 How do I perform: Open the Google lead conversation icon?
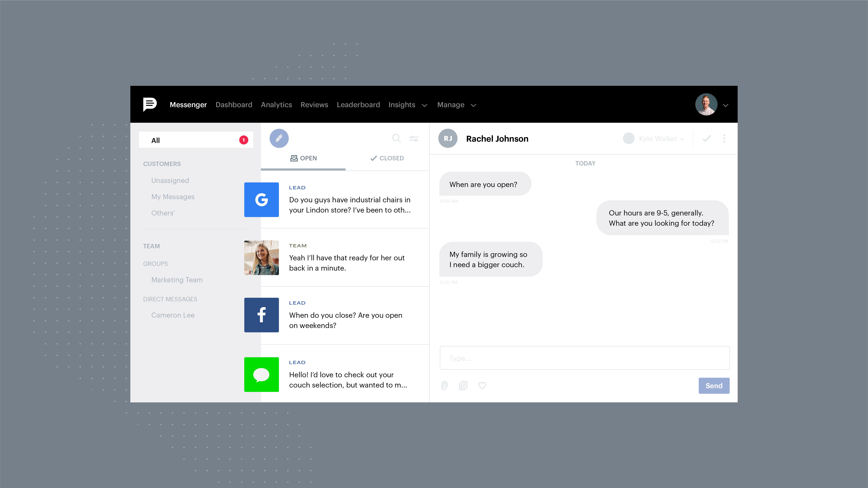click(x=262, y=200)
